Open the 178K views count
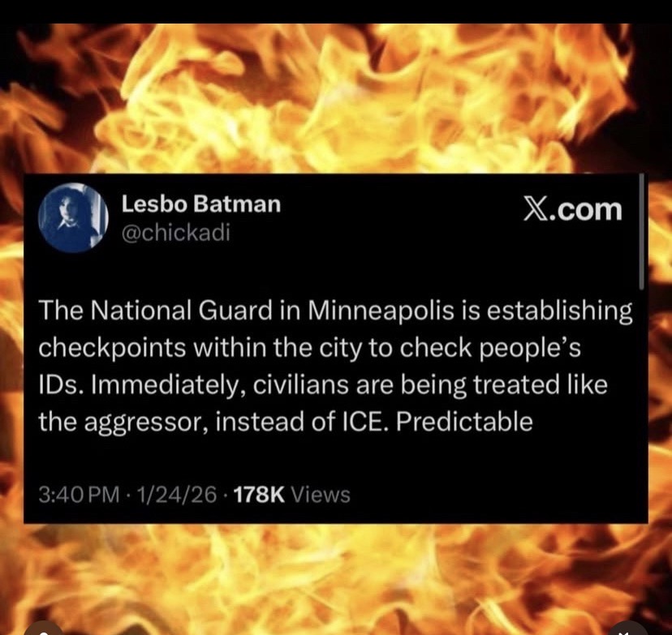The width and height of the screenshot is (672, 635). click(259, 495)
